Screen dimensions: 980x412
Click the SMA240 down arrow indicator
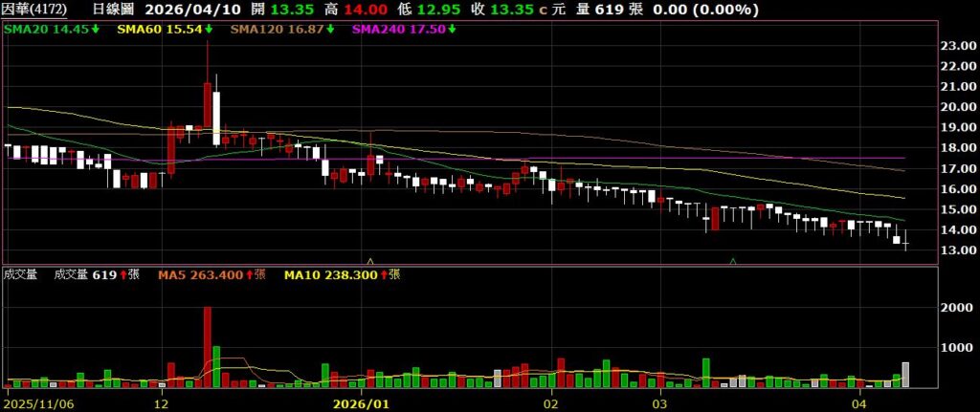452,30
